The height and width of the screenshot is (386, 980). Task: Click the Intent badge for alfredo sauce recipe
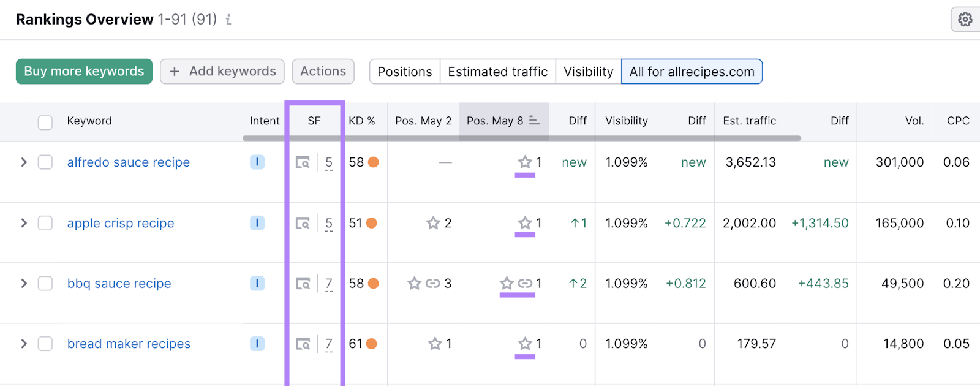click(x=257, y=162)
